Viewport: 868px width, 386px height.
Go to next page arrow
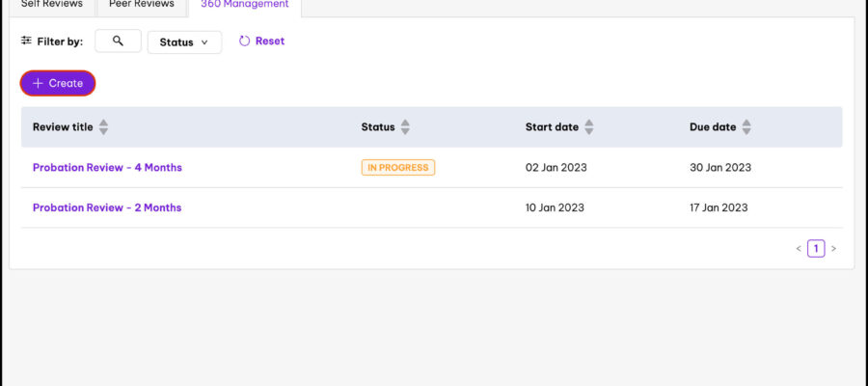pos(833,249)
